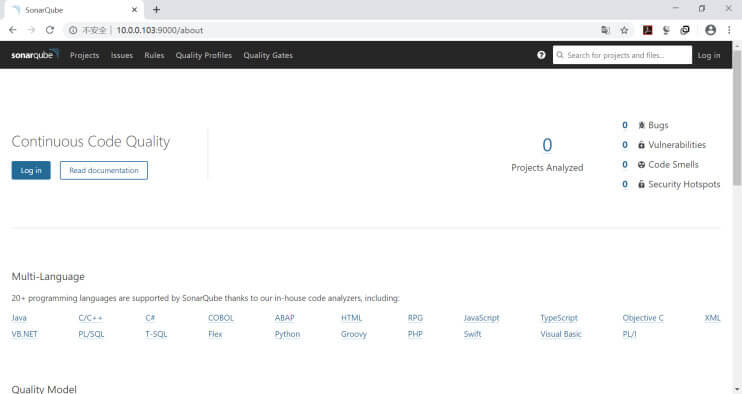Open a new browser tab
Screen dimensions: 742x394
click(156, 9)
